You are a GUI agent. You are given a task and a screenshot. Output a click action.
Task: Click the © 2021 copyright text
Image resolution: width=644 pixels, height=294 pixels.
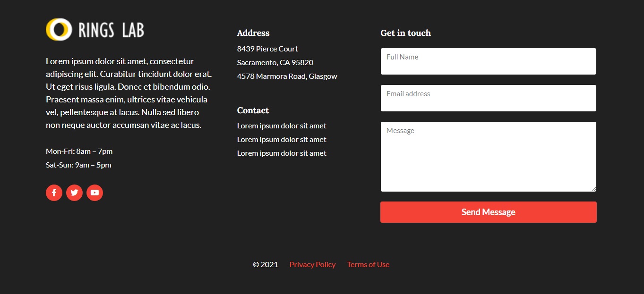pos(265,265)
